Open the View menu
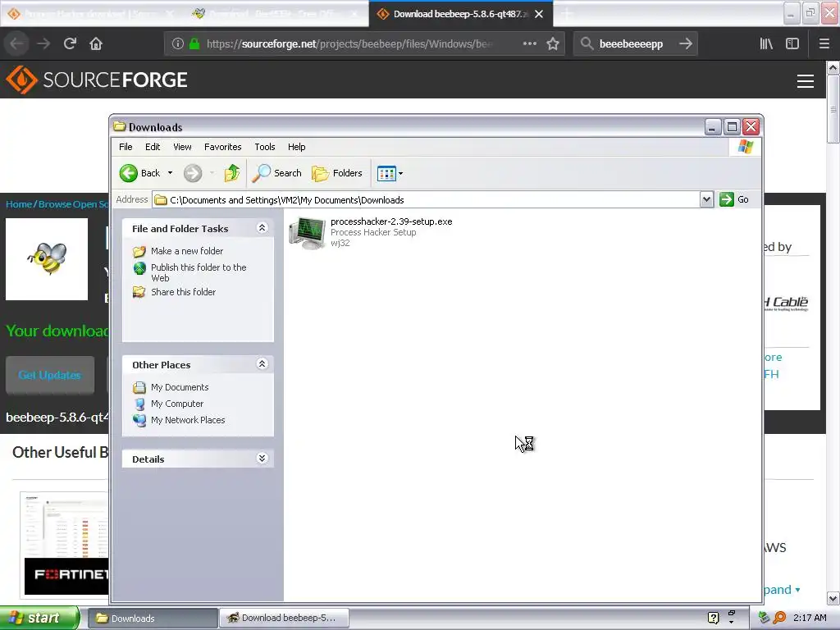840x630 pixels. (x=182, y=147)
